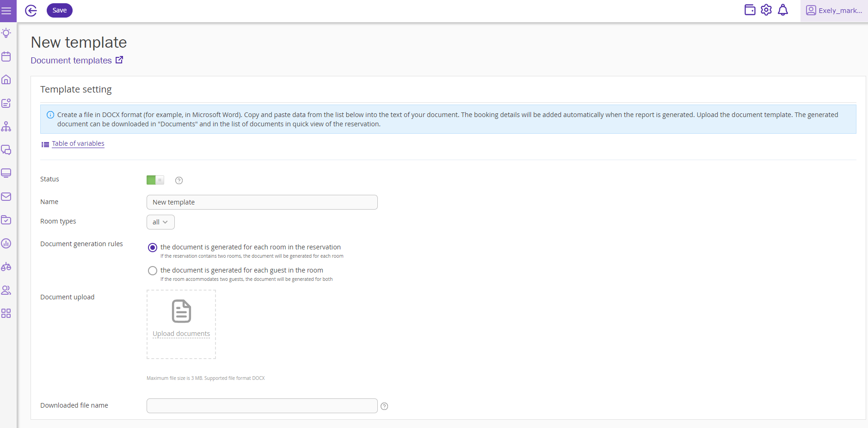Screen dimensions: 868x428
Task: Open the apps grid icon at sidebar bottom
Action: click(6, 313)
